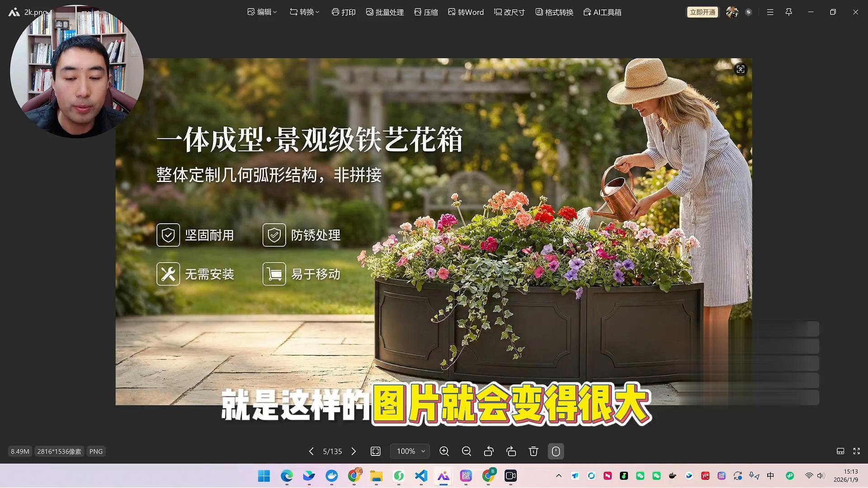This screenshot has height=488, width=868.
Task: Toggle the mouse wheel mode button
Action: coord(556,451)
